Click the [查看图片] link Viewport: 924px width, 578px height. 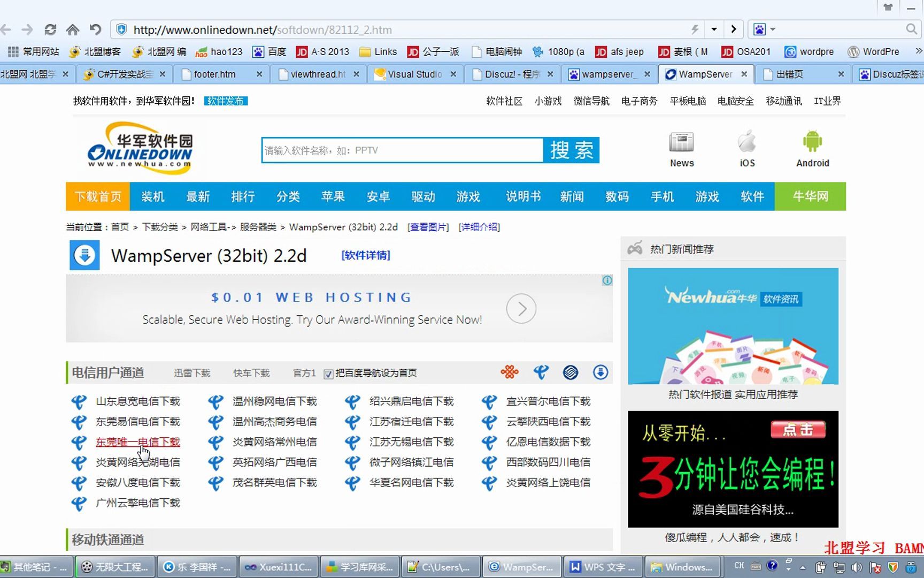click(x=428, y=227)
